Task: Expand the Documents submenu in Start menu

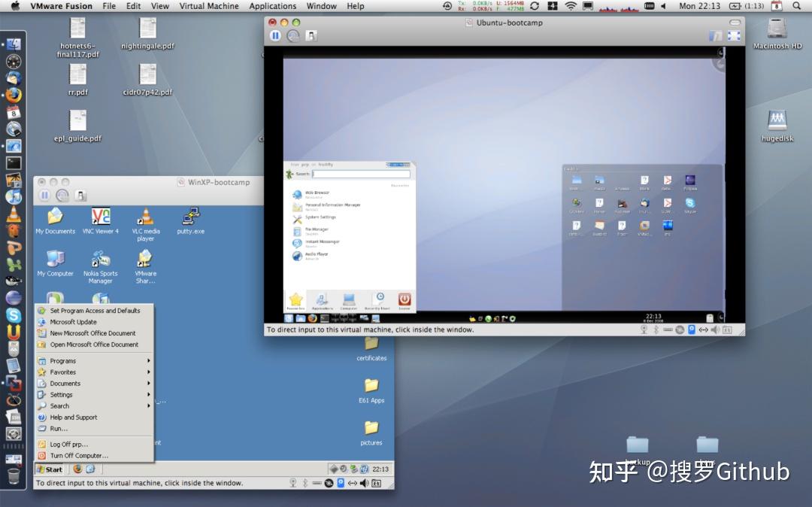Action: click(94, 384)
